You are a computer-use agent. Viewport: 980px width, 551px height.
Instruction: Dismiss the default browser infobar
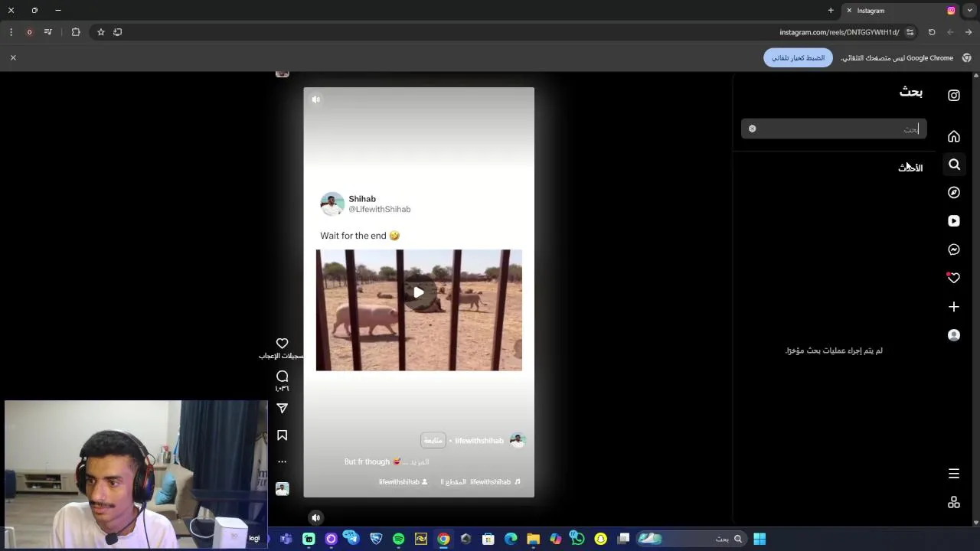(13, 58)
